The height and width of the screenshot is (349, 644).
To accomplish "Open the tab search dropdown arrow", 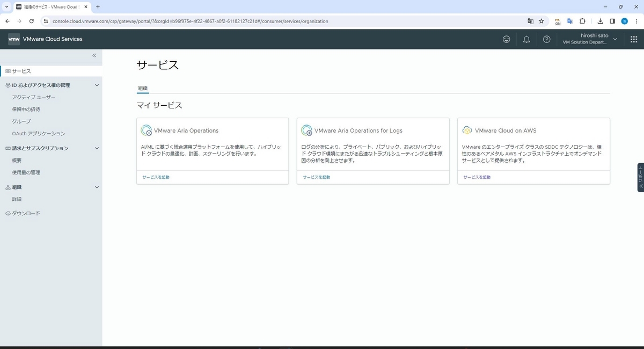I will (x=6, y=6).
